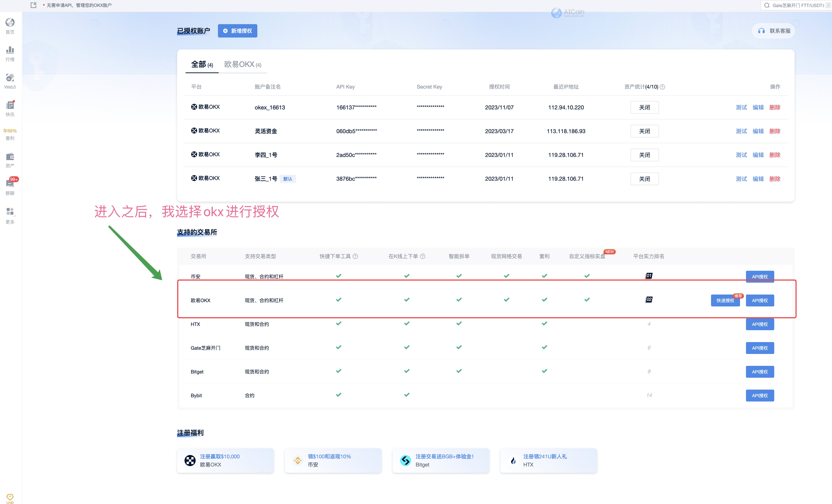Toggle 关闭 asset stats for 张三_1号

point(644,179)
